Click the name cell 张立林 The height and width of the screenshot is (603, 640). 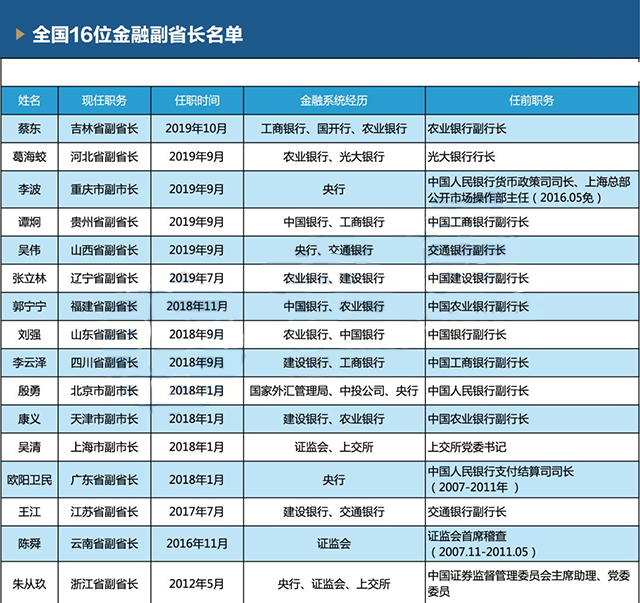[29, 278]
